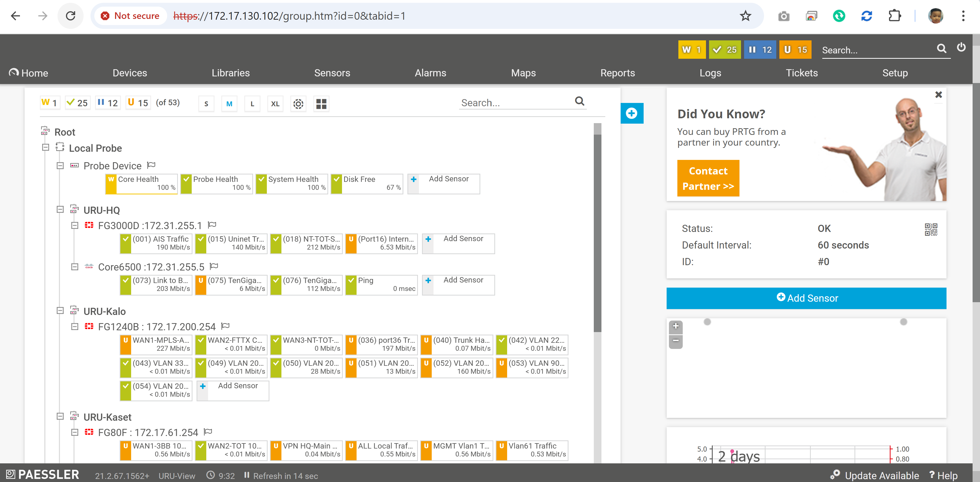Open the Tickets menu
This screenshot has width=980, height=482.
[802, 73]
